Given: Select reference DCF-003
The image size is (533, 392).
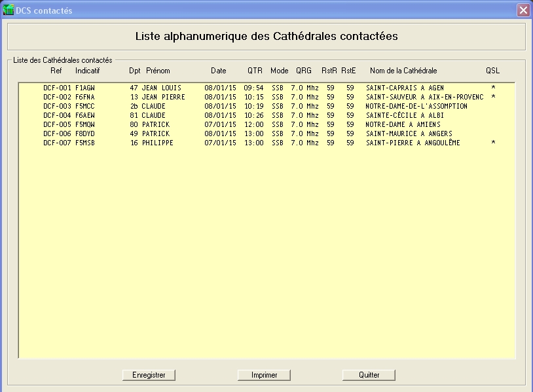Looking at the screenshot, I should (x=57, y=106).
